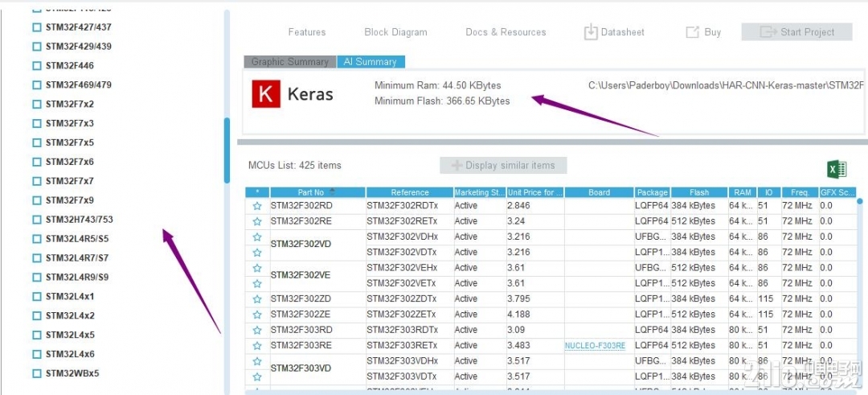Image resolution: width=868 pixels, height=395 pixels.
Task: Click the 'MCUs List: 425 items' label
Action: coord(295,165)
